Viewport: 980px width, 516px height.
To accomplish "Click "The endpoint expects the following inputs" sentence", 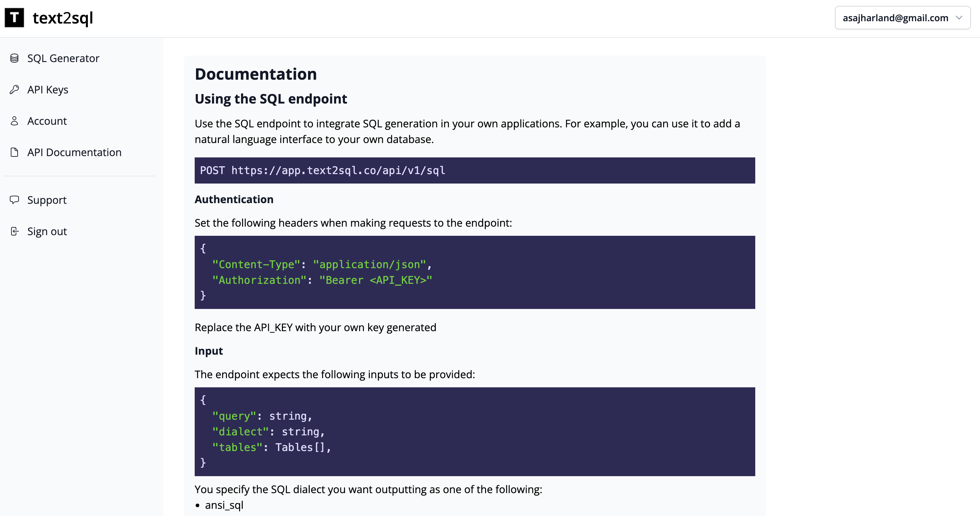I will [335, 375].
